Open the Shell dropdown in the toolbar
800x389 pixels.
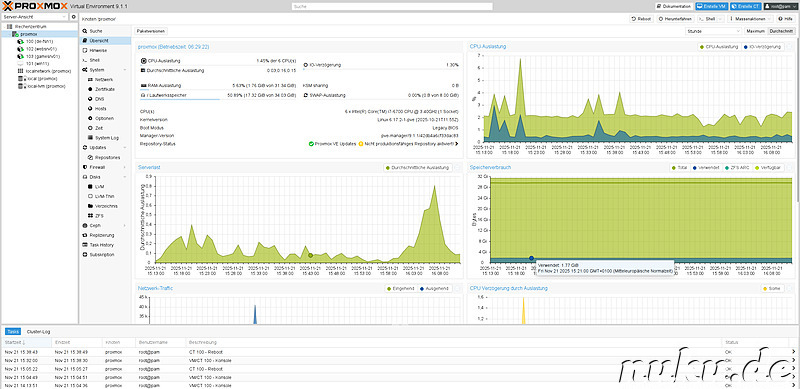coord(710,19)
